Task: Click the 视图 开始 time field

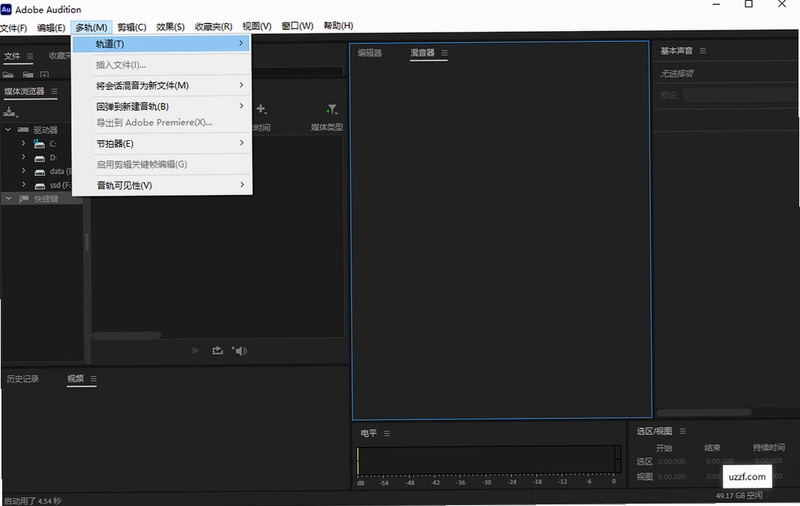Action: [x=671, y=477]
